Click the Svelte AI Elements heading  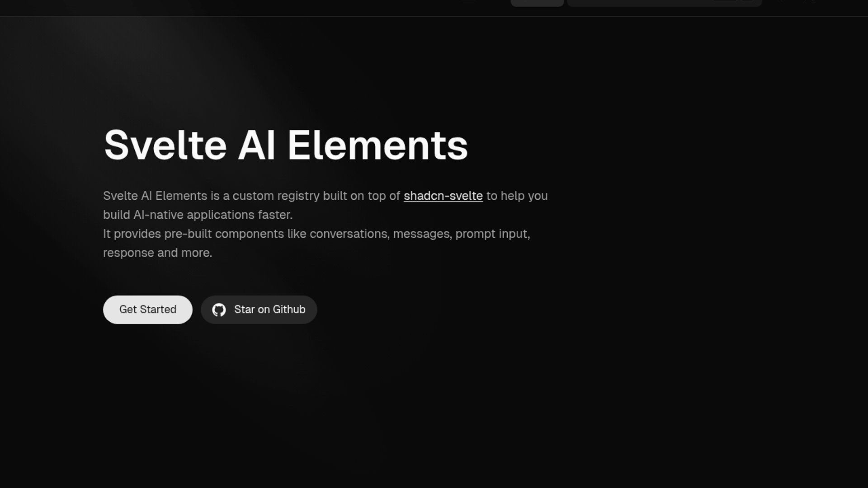[286, 145]
